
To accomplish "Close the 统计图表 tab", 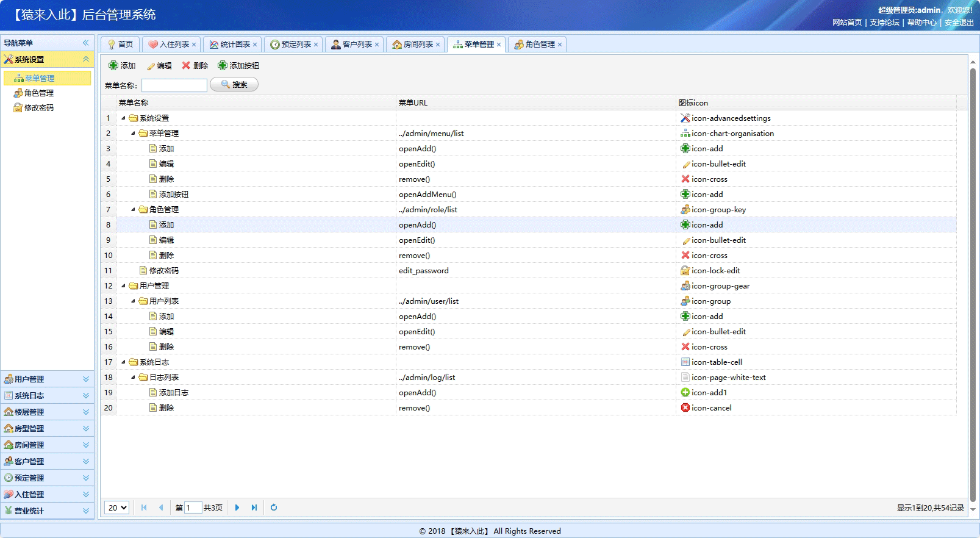I will 255,45.
